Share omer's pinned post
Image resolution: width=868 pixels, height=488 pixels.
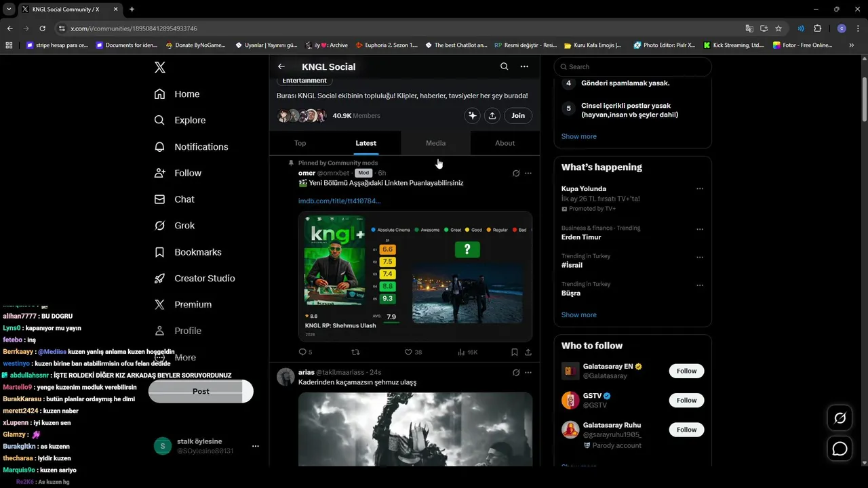pyautogui.click(x=528, y=352)
